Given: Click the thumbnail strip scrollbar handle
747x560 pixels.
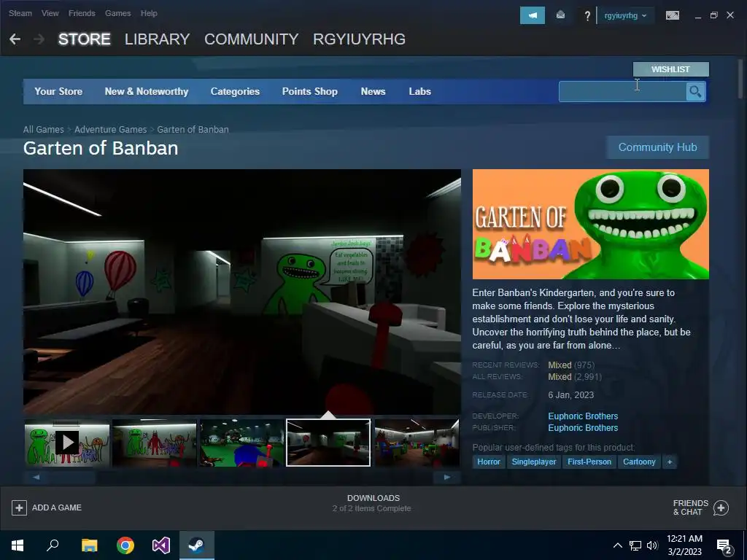Looking at the screenshot, I should coord(72,477).
